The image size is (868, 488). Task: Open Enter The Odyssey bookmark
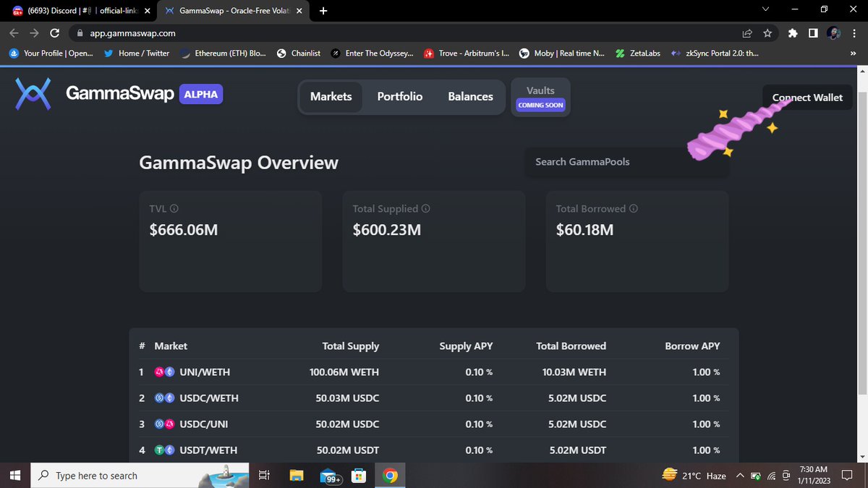[373, 53]
